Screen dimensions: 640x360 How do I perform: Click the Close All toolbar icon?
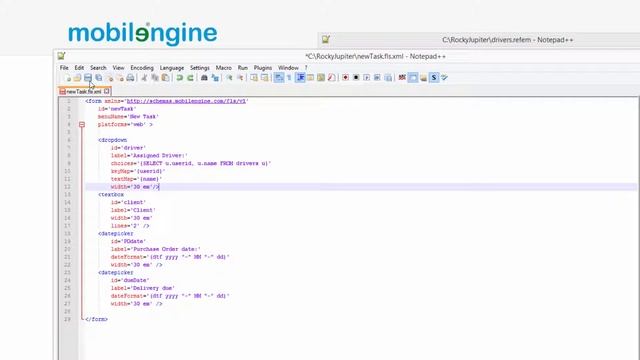pos(120,78)
